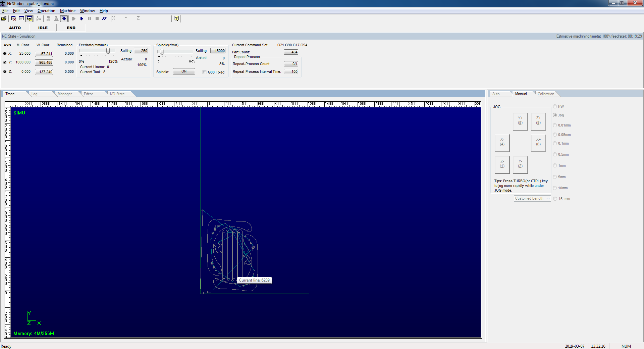Click the Y+ (8) jog button
The width and height of the screenshot is (644, 349).
(520, 121)
